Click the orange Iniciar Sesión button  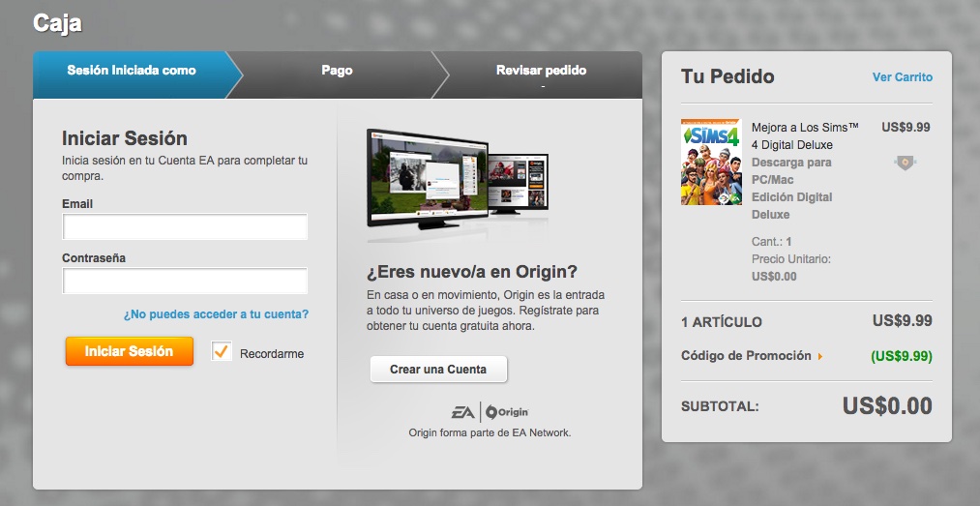tap(130, 351)
